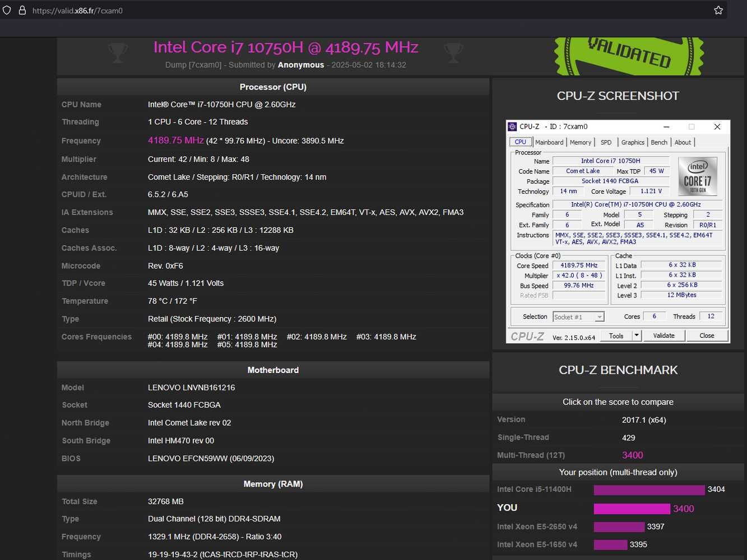Screen dimensions: 747x560
Task: Click the Processor (CPU) section header
Action: click(x=273, y=87)
